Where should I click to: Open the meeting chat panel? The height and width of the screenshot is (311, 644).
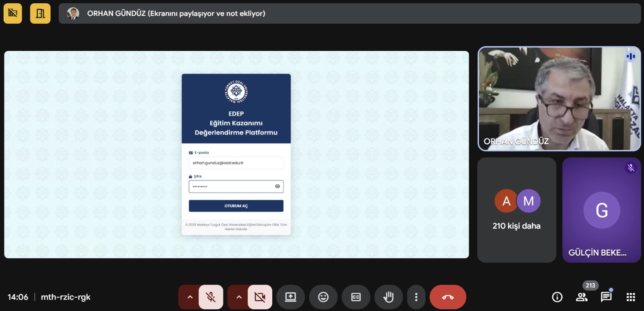[606, 297]
